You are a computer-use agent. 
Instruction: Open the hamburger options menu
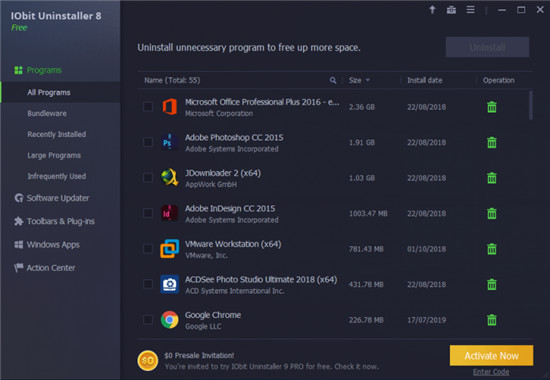tap(470, 10)
